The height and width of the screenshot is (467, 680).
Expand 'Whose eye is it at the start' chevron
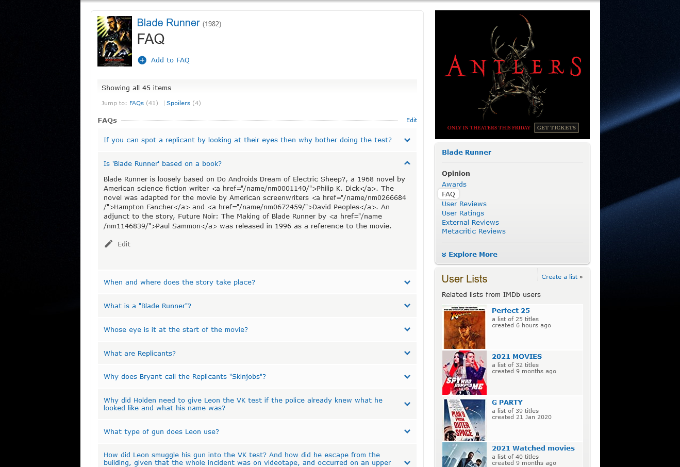point(407,330)
